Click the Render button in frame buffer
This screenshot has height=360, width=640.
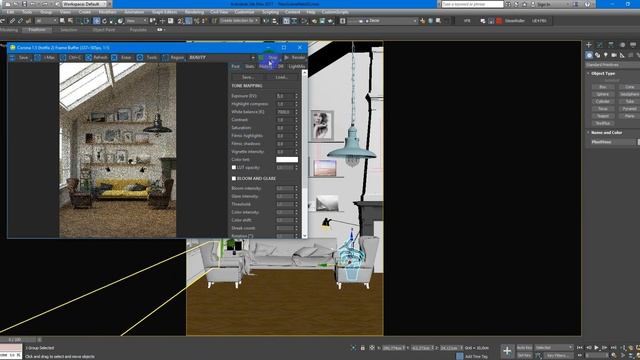(294, 58)
